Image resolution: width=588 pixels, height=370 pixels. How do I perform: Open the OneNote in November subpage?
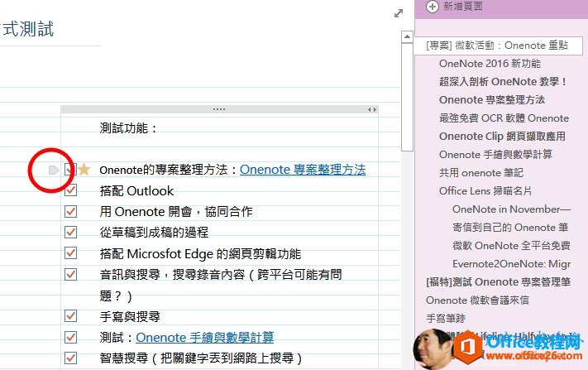[x=511, y=209]
